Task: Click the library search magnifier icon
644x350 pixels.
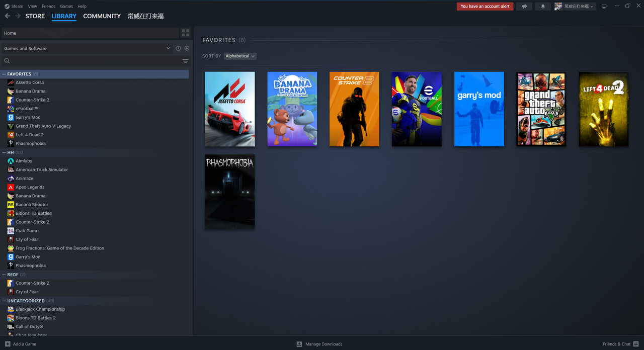Action: coord(7,61)
